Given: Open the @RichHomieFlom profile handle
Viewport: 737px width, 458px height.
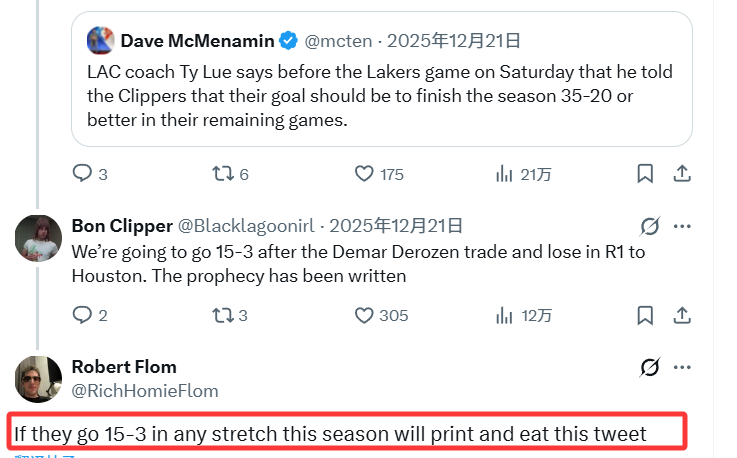Looking at the screenshot, I should (x=144, y=391).
